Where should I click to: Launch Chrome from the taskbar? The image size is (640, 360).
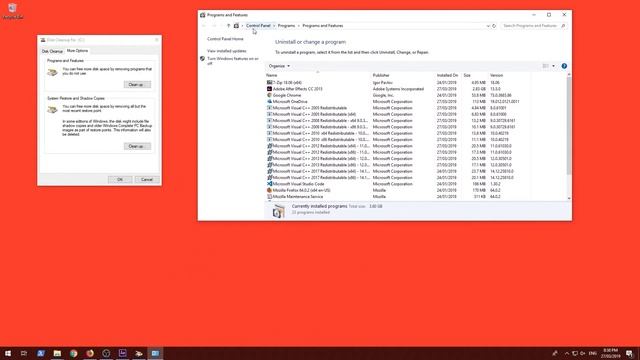pos(73,353)
